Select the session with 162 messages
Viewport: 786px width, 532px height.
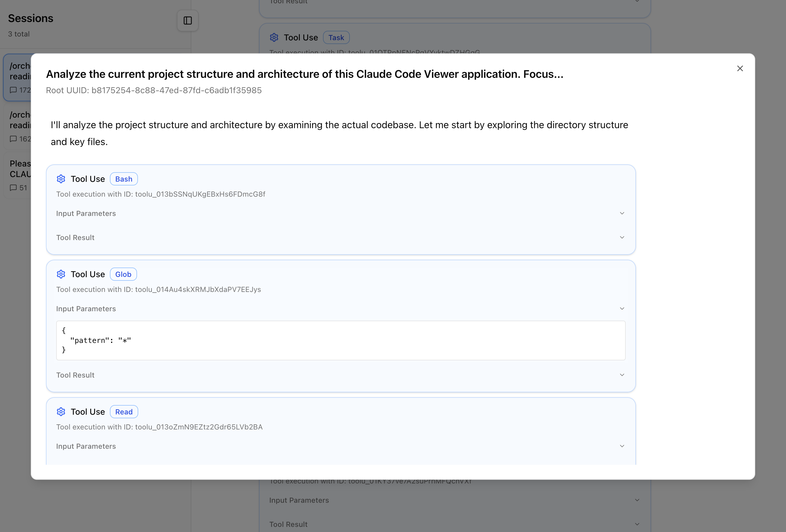pyautogui.click(x=19, y=126)
